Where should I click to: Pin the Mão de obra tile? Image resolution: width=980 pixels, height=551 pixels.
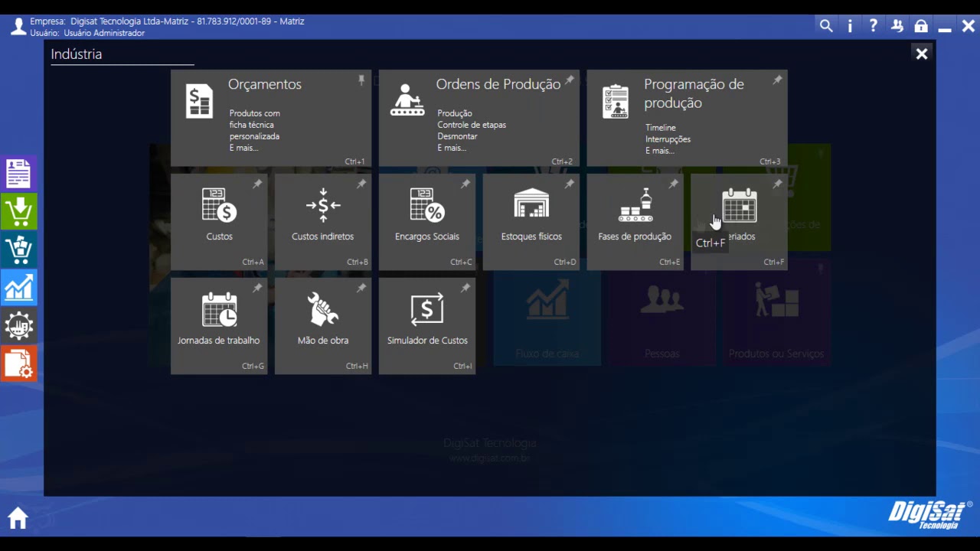tap(361, 288)
